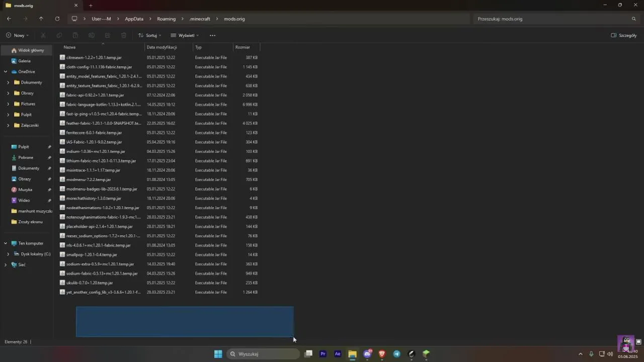The image size is (644, 362).
Task: Expand Dysk lokalny (C:) node
Action: click(8, 254)
